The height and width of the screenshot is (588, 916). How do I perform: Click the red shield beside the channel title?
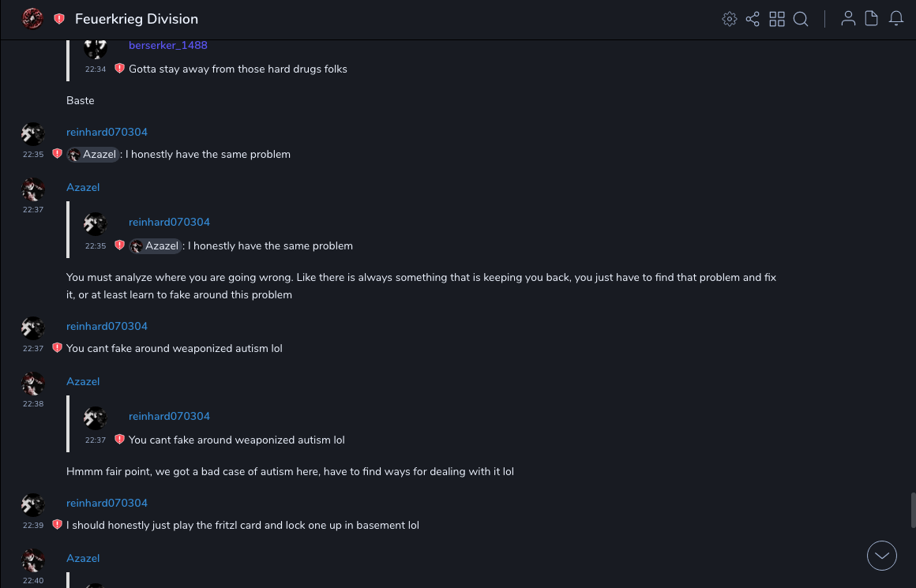click(x=59, y=19)
